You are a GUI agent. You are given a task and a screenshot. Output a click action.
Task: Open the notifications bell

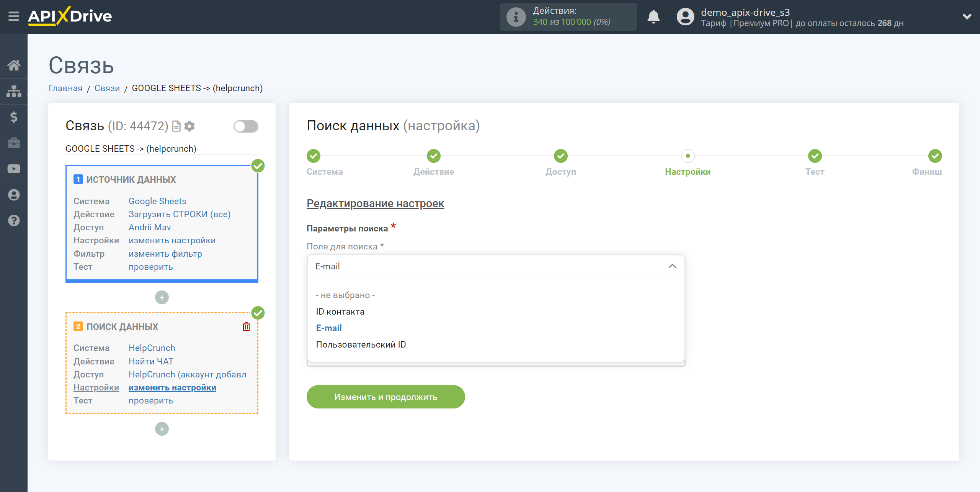[653, 17]
